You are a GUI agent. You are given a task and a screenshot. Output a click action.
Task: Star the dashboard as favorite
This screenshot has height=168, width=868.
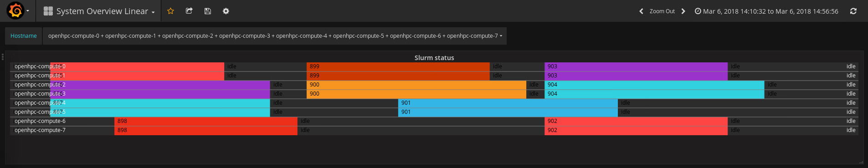pos(170,11)
